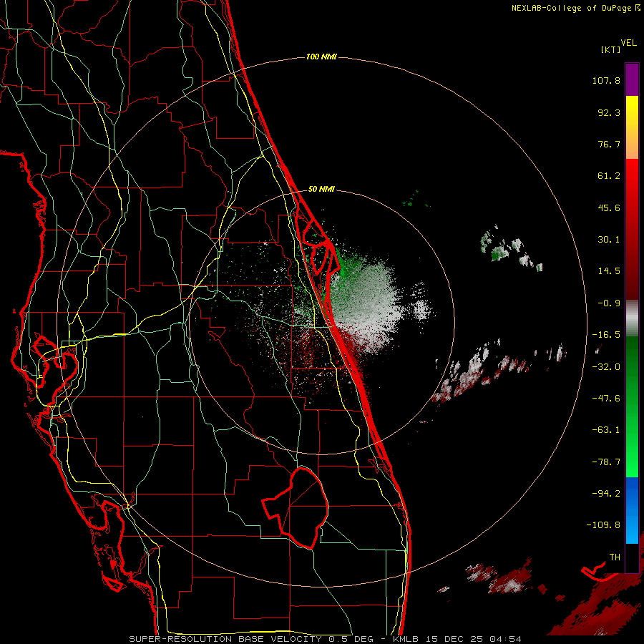644x644 pixels.
Task: Click the KMLB 15 DEC 25 04:54 timestamp
Action: click(x=457, y=639)
